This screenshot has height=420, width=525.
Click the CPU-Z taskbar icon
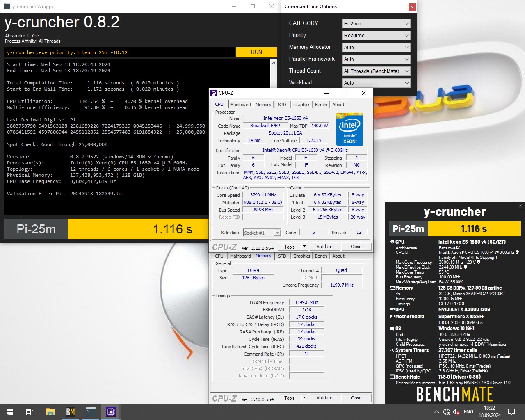110,412
